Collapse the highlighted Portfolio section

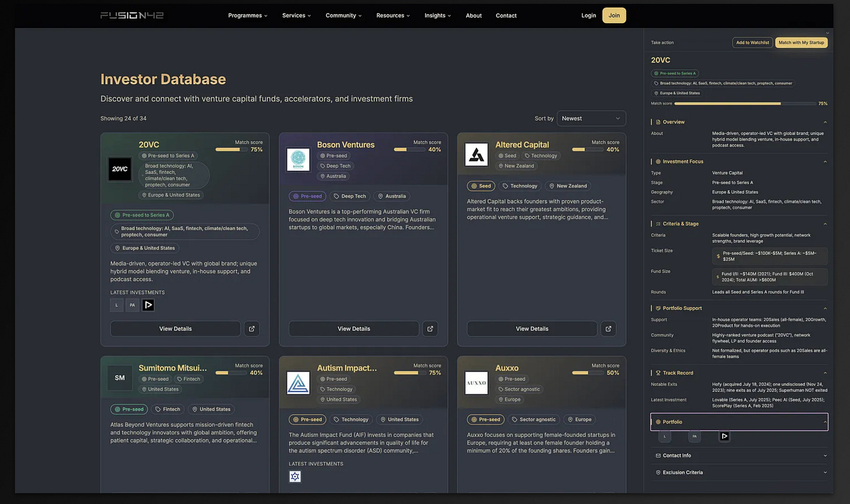pos(825,422)
